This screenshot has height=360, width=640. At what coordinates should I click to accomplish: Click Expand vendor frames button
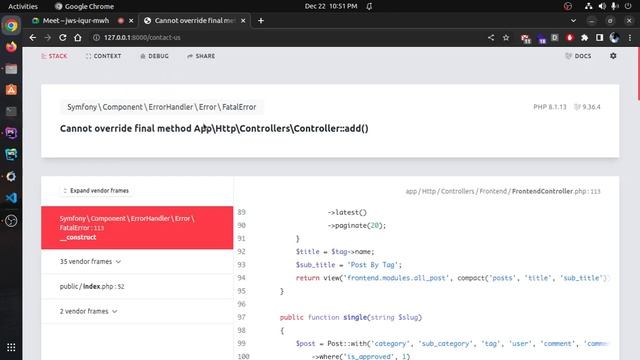tap(96, 191)
